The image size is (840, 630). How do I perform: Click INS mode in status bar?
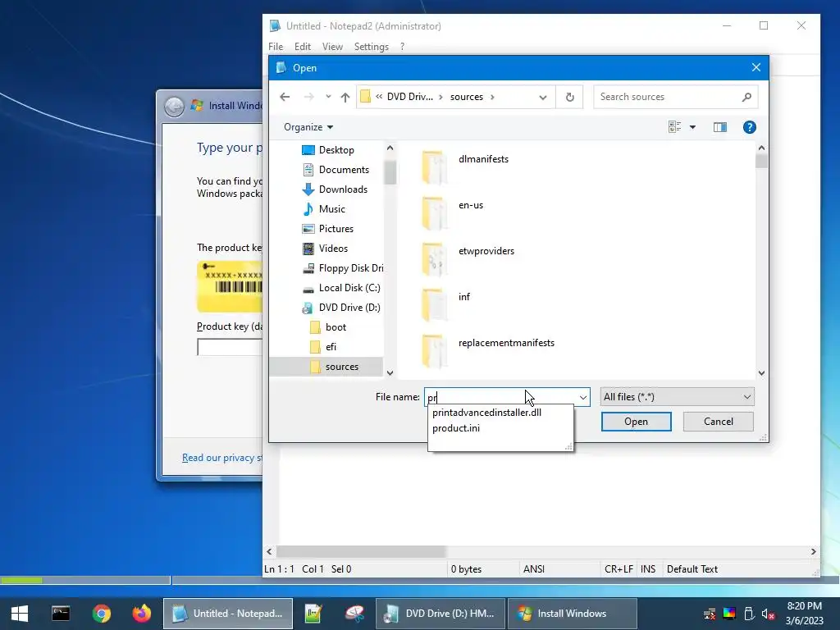(648, 569)
